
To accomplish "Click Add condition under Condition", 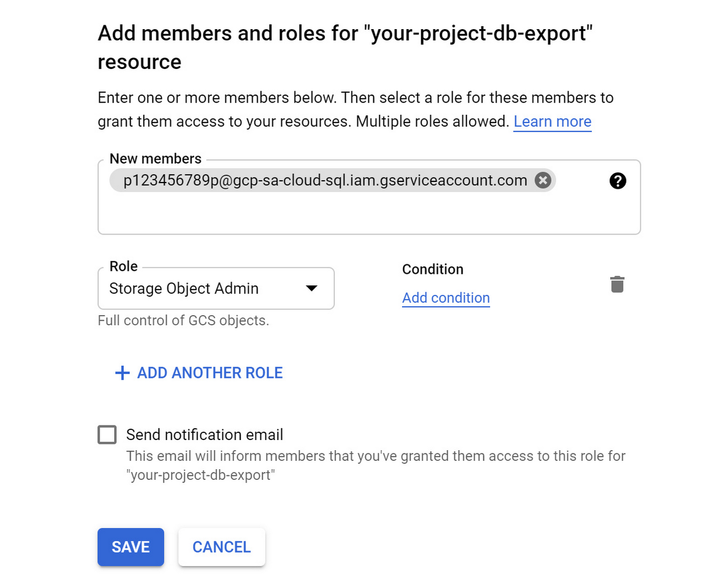I will (x=446, y=297).
